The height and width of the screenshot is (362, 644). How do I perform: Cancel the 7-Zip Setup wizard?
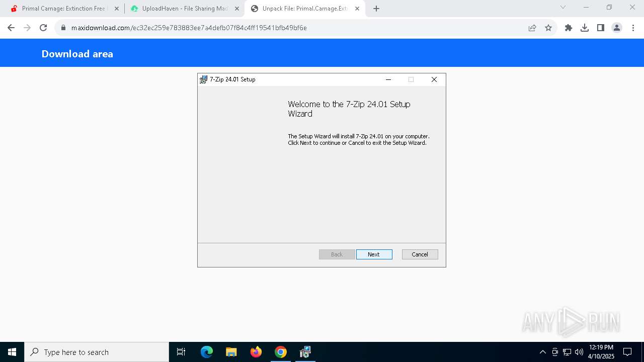420,254
